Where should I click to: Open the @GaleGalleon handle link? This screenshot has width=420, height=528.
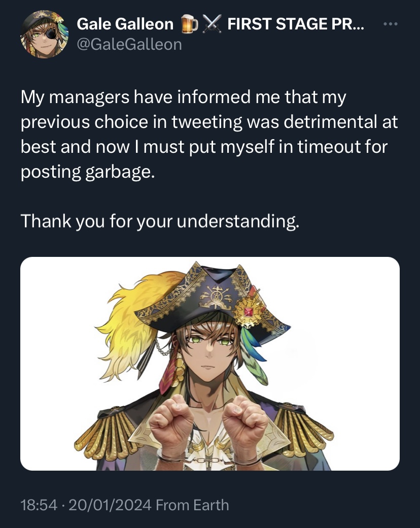coord(129,44)
